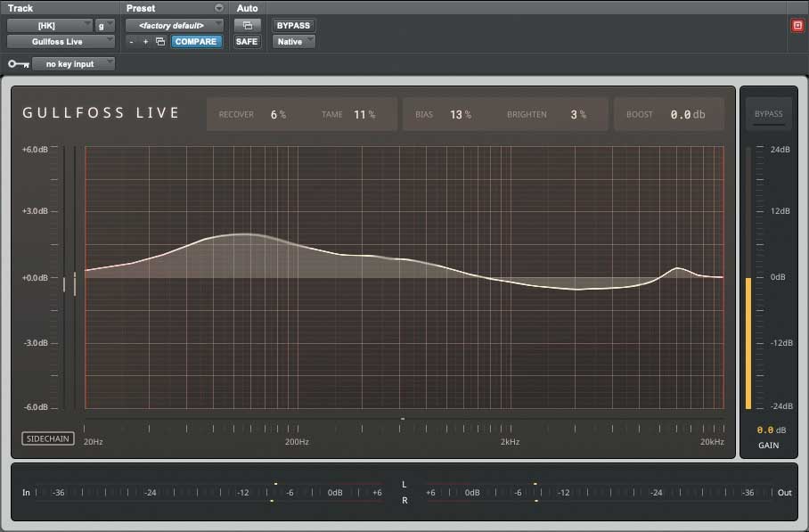The width and height of the screenshot is (809, 532).
Task: Toggle the SIDECHAIN button
Action: point(48,438)
